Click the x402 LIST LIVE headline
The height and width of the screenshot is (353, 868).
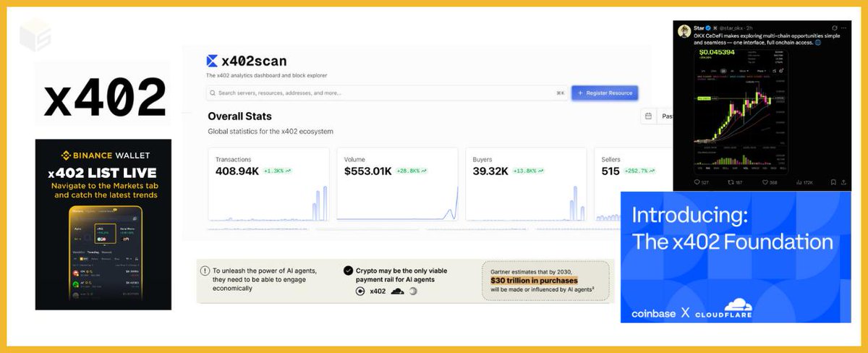[x=102, y=173]
